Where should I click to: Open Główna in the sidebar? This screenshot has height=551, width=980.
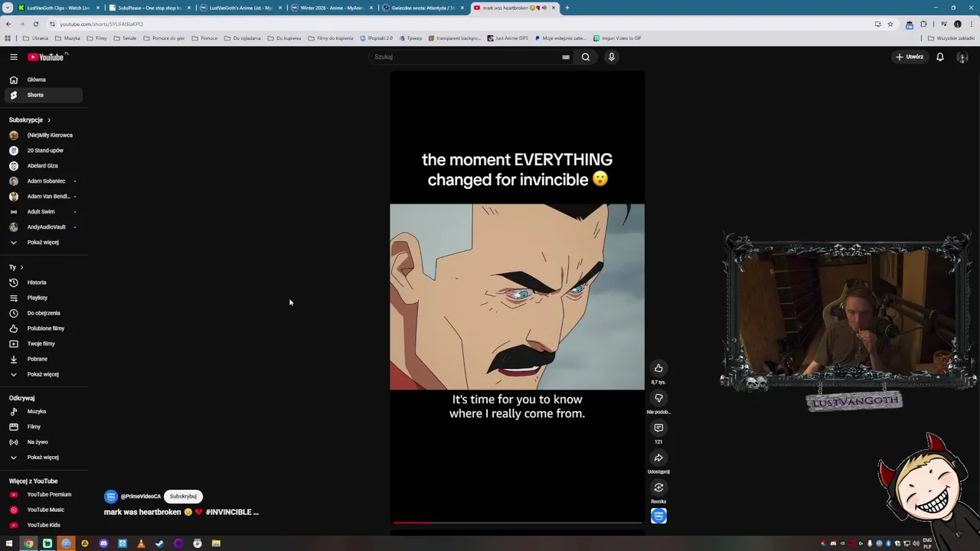pyautogui.click(x=42, y=80)
